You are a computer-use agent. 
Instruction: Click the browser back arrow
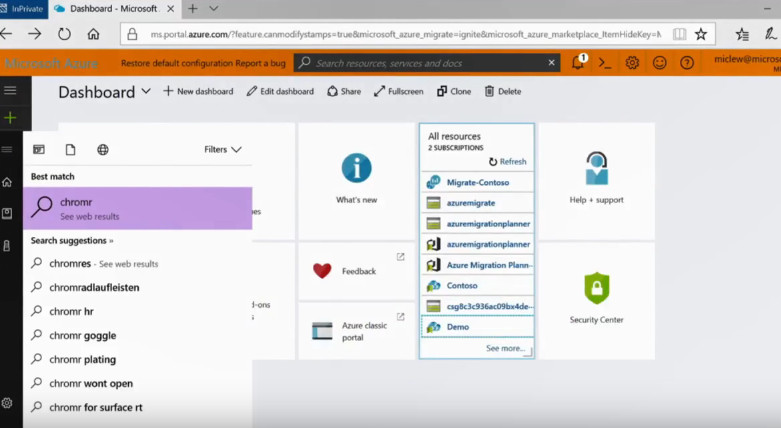tap(6, 34)
